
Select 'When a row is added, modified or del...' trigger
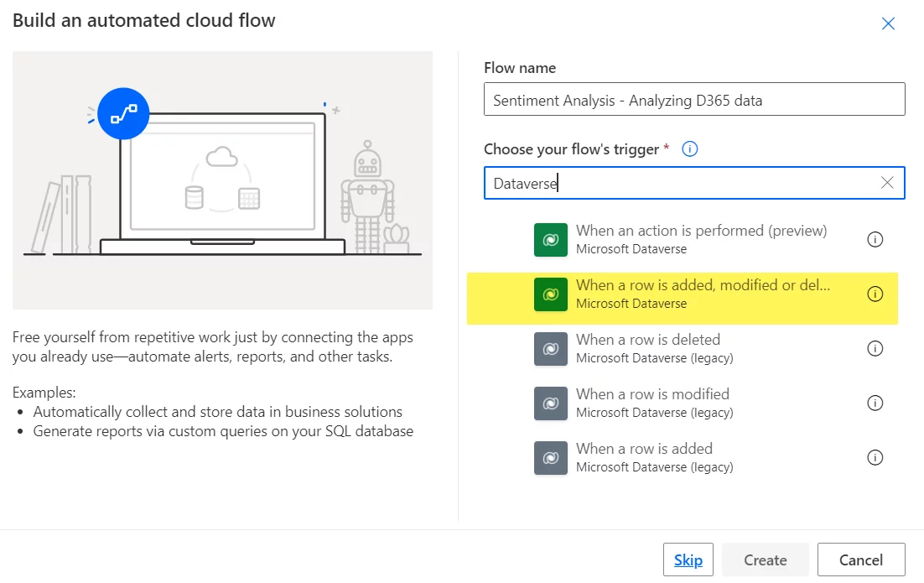[683, 299]
